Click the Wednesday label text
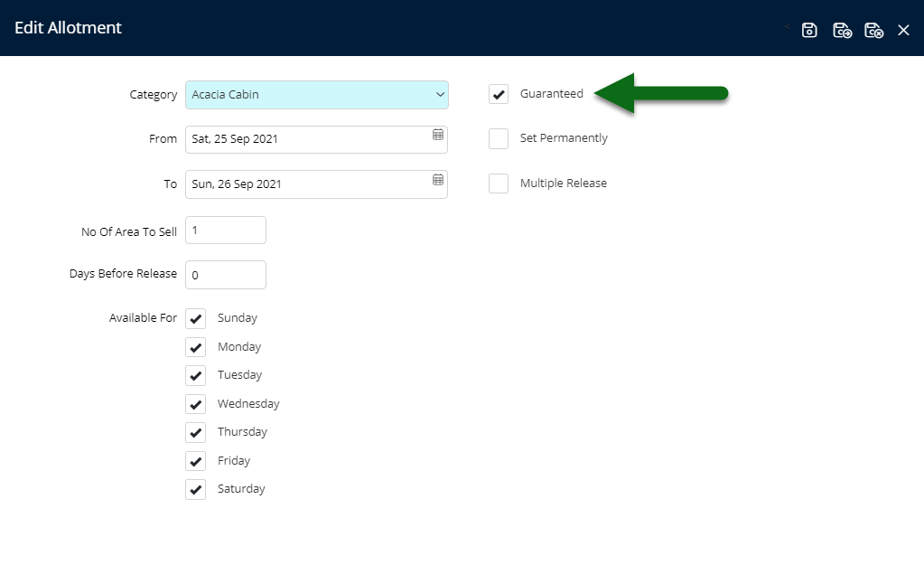This screenshot has height=565, width=924. click(248, 403)
